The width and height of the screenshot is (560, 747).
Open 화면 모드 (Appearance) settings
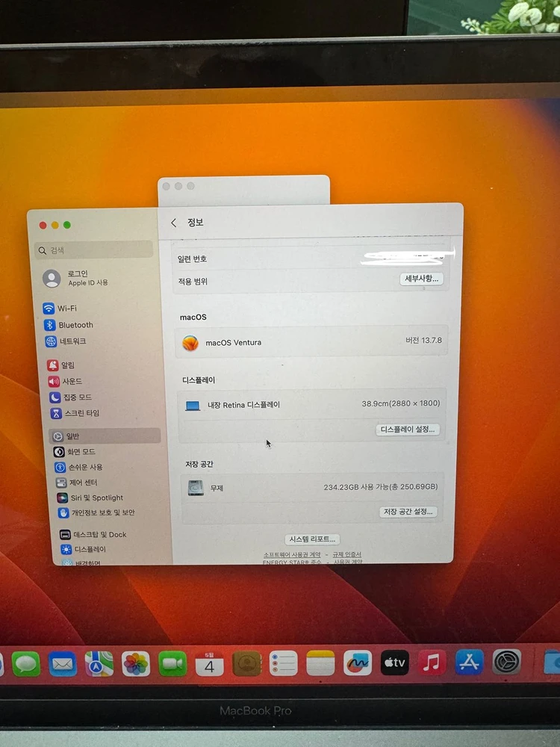click(74, 452)
